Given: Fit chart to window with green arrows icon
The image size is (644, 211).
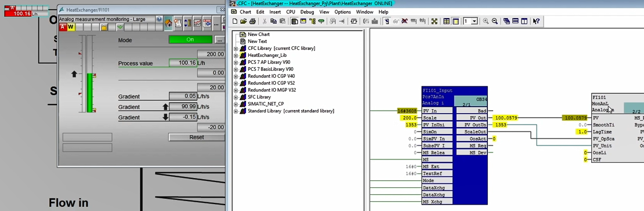Looking at the screenshot, I should coord(434,21).
